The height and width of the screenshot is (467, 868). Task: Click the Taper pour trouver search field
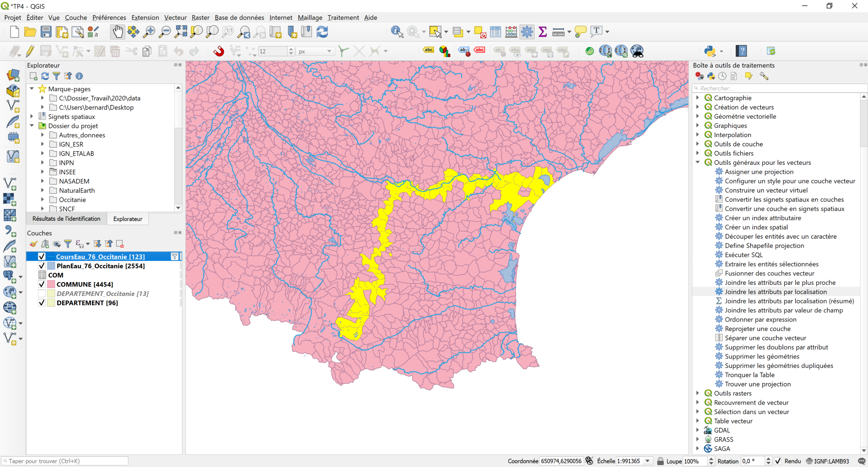pyautogui.click(x=64, y=461)
